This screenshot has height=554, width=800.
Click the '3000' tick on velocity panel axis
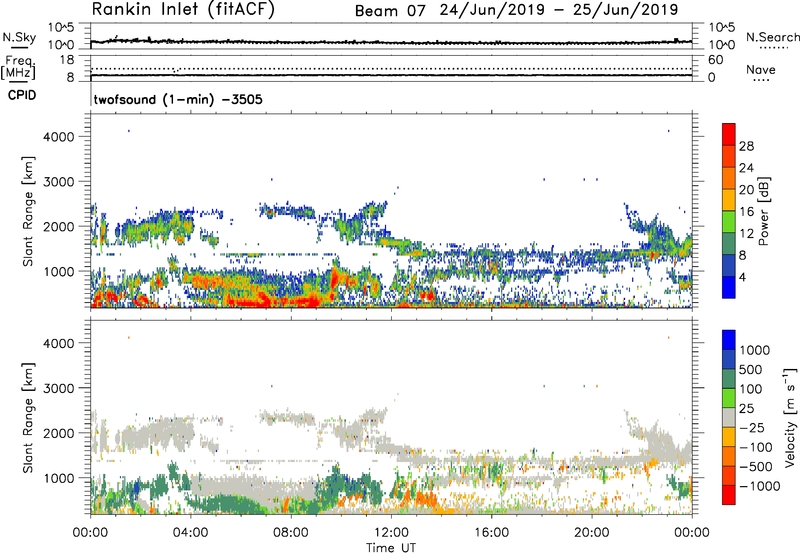point(59,388)
